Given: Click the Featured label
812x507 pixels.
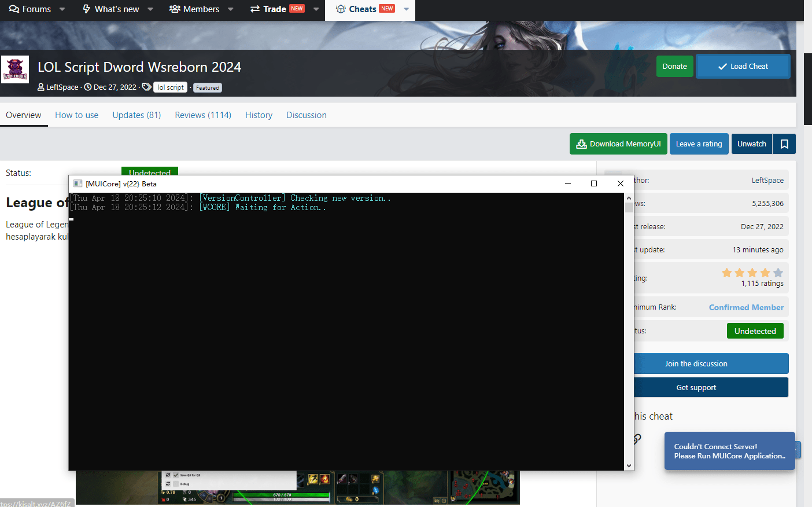Looking at the screenshot, I should 208,88.
